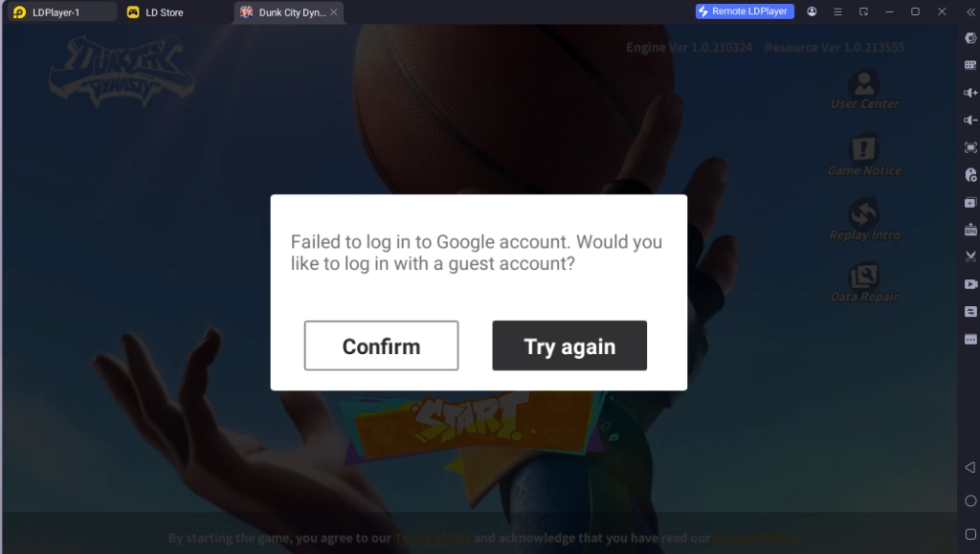Show more sidebar tools

coord(970,339)
